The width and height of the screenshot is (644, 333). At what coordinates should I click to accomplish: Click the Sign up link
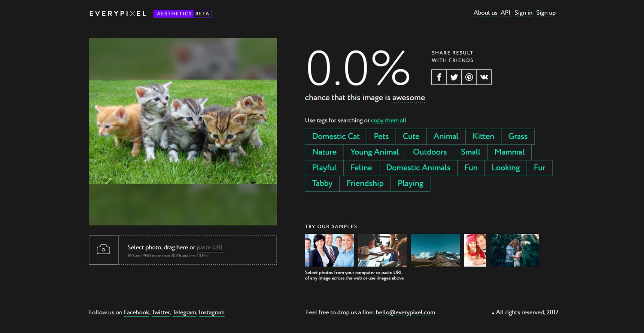click(x=546, y=13)
